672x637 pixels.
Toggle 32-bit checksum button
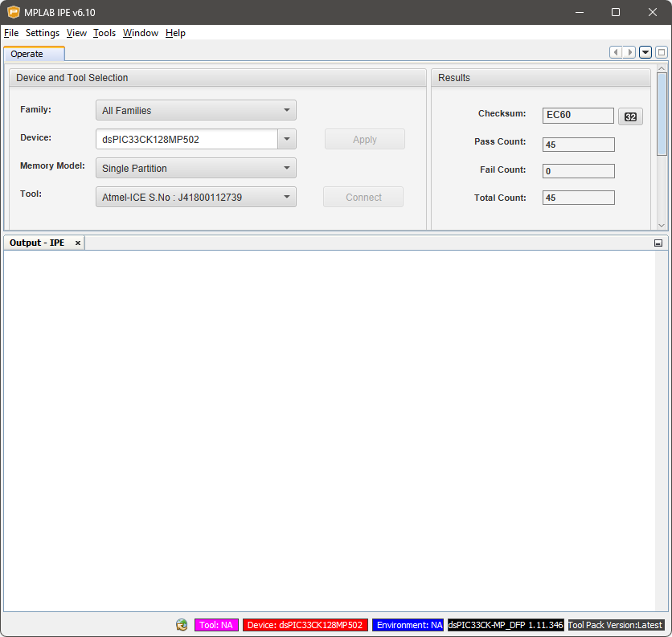tap(630, 116)
